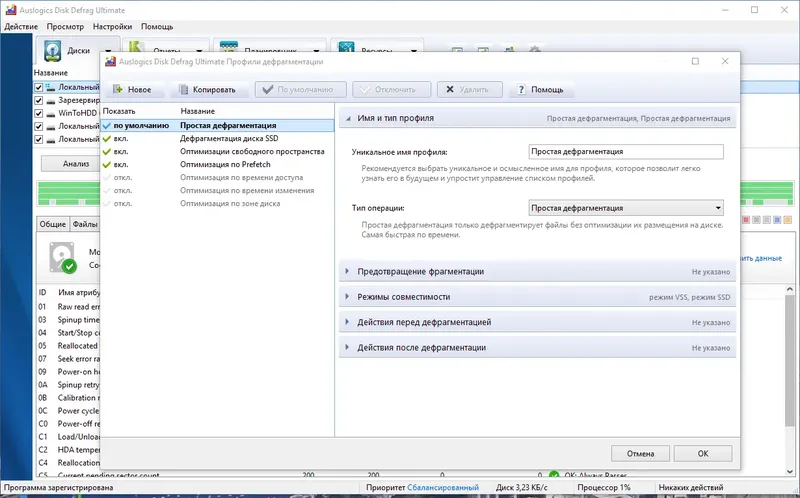The height and width of the screenshot is (498, 800).
Task: Click the scroll-up arrow of attribute list
Action: click(790, 290)
